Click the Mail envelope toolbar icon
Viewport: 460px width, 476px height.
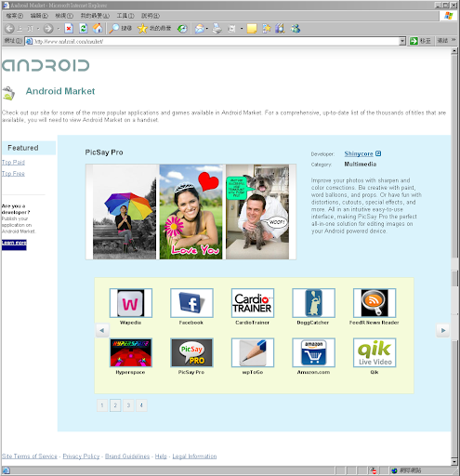[x=199, y=29]
